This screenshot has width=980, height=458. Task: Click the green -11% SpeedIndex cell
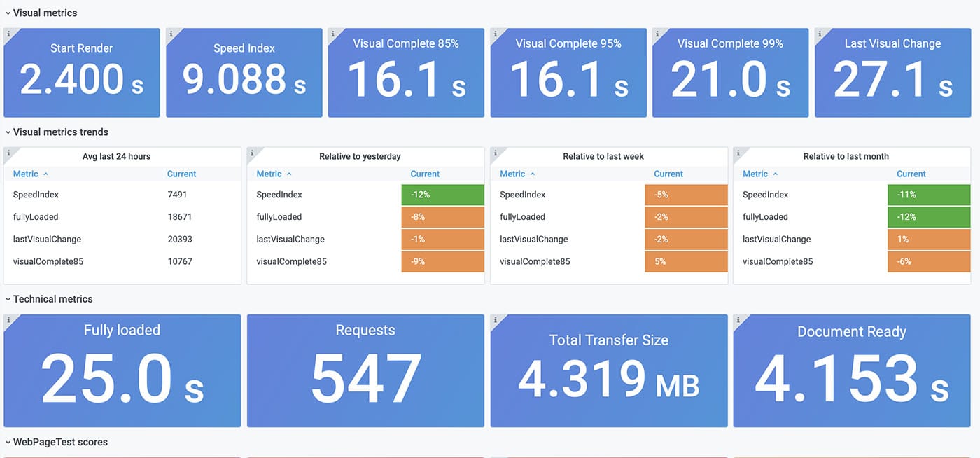(x=929, y=194)
